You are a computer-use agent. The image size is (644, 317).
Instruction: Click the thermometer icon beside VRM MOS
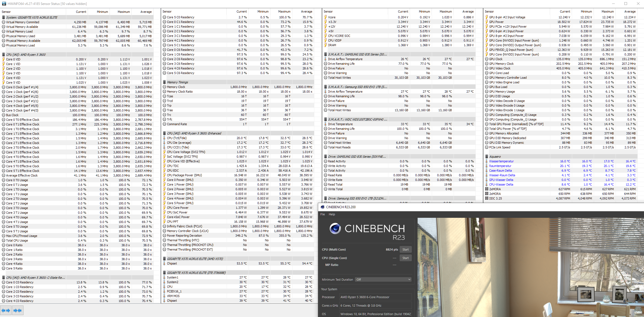point(164,296)
